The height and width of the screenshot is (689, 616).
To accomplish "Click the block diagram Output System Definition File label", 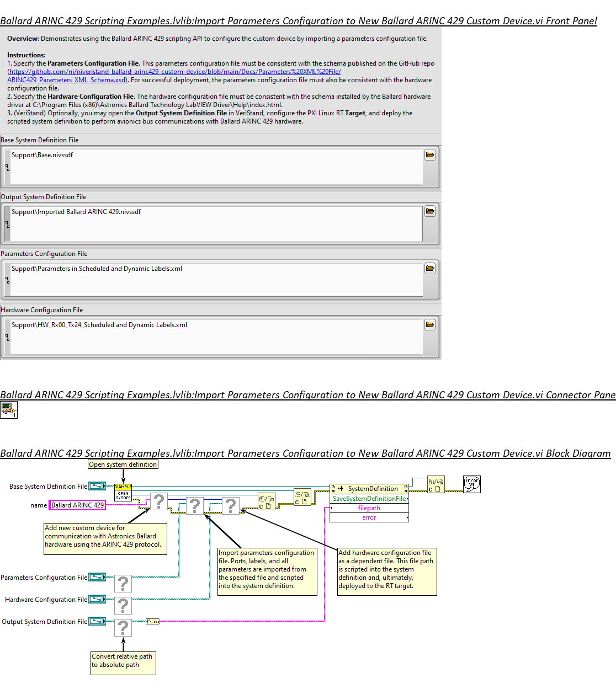I will pos(44,622).
